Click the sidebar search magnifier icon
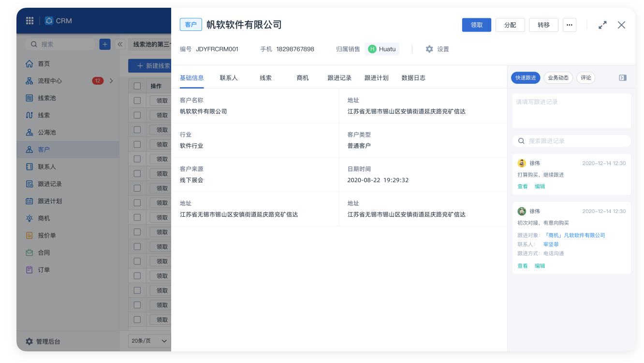The width and height of the screenshot is (644, 363). (34, 44)
